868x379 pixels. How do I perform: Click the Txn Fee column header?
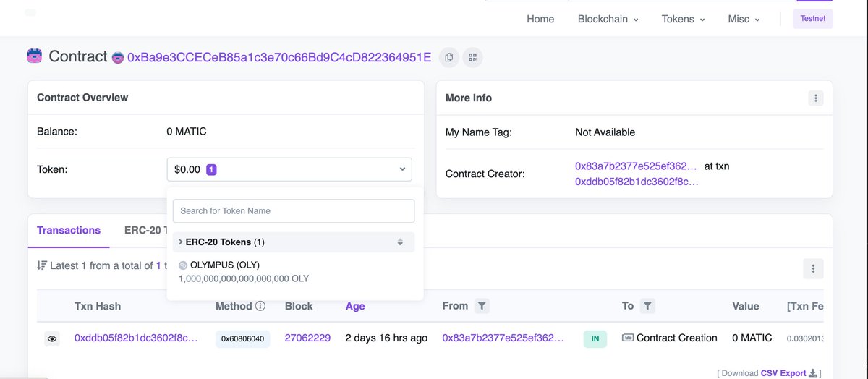point(805,306)
